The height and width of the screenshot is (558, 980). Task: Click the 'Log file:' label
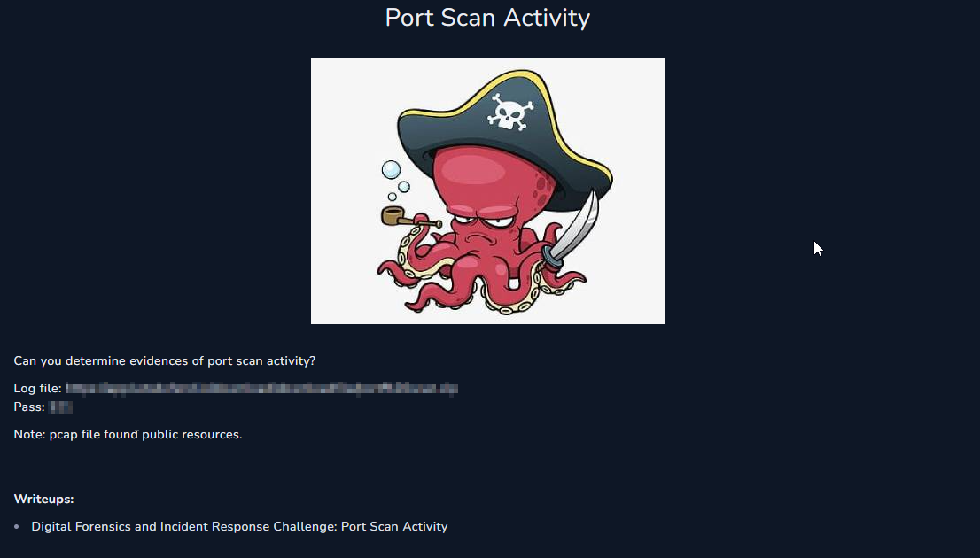click(37, 388)
